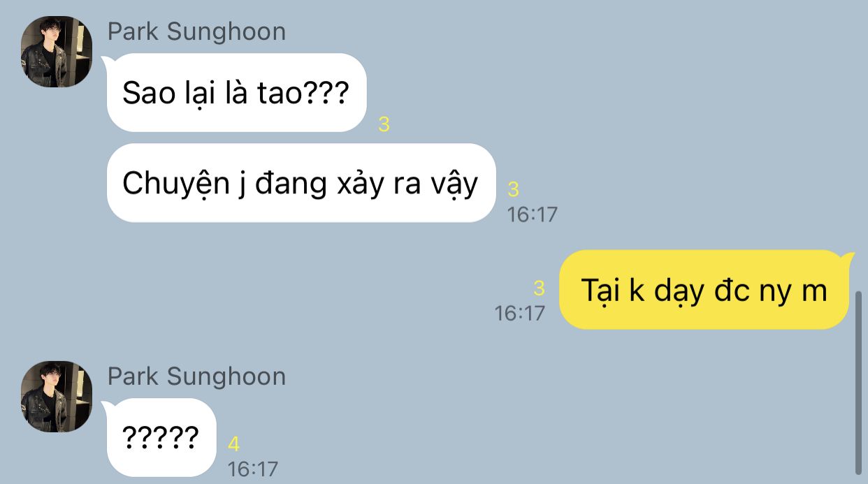Open sender name Park Sunghoon above 'Sao lại là tao???'
The width and height of the screenshot is (868, 484).
[x=196, y=31]
